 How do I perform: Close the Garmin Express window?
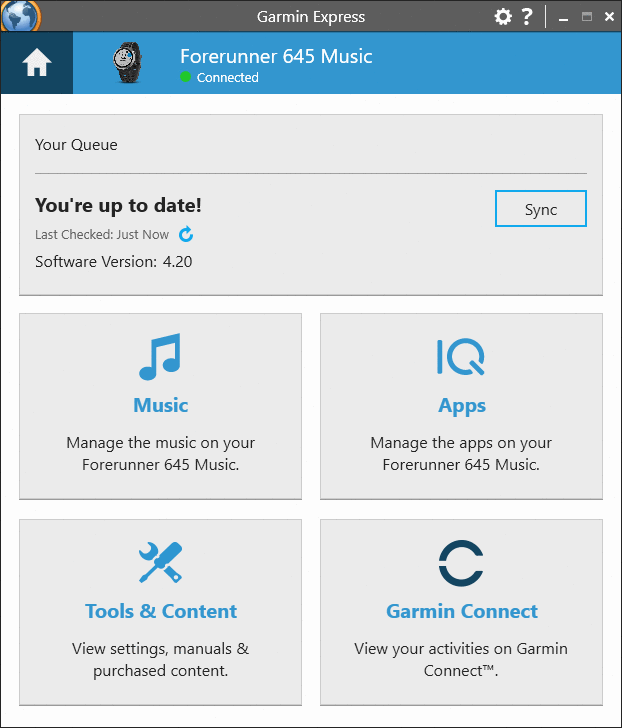tap(609, 17)
